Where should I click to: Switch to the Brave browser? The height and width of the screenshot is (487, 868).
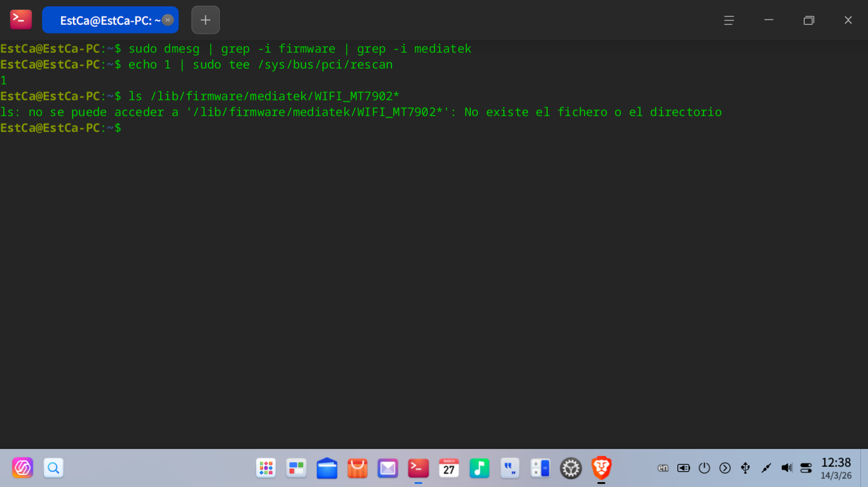(x=601, y=468)
